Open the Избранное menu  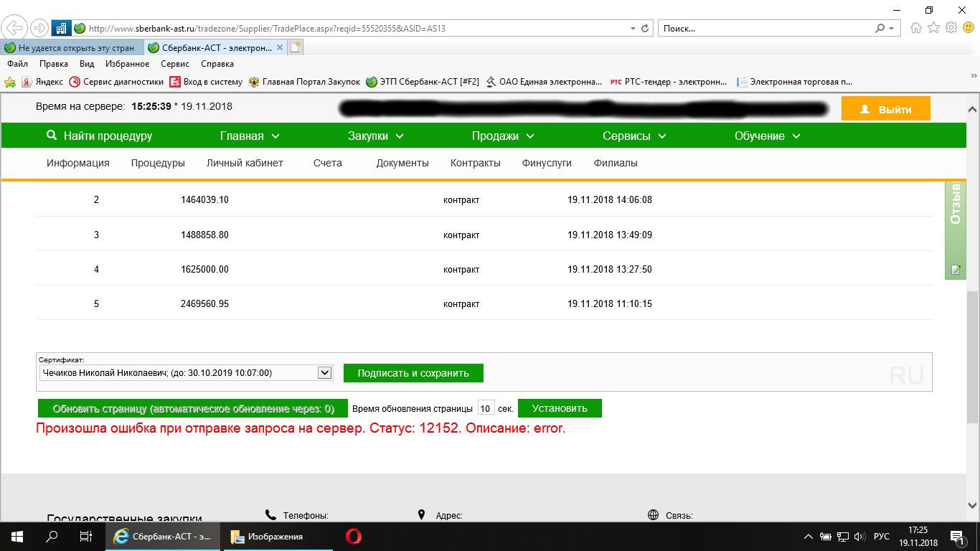click(127, 64)
